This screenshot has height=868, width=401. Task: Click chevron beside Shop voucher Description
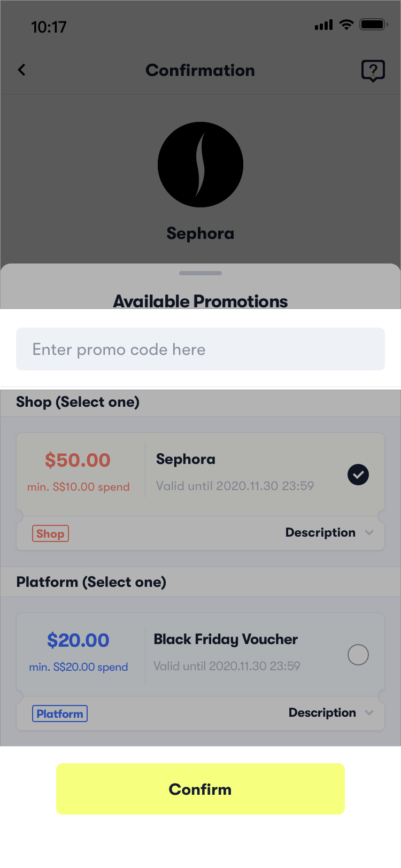369,532
